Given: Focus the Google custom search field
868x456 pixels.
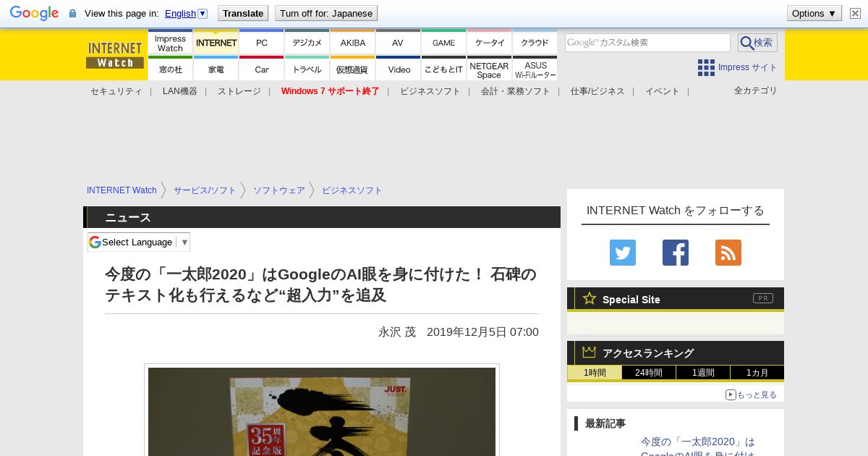Looking at the screenshot, I should [647, 43].
